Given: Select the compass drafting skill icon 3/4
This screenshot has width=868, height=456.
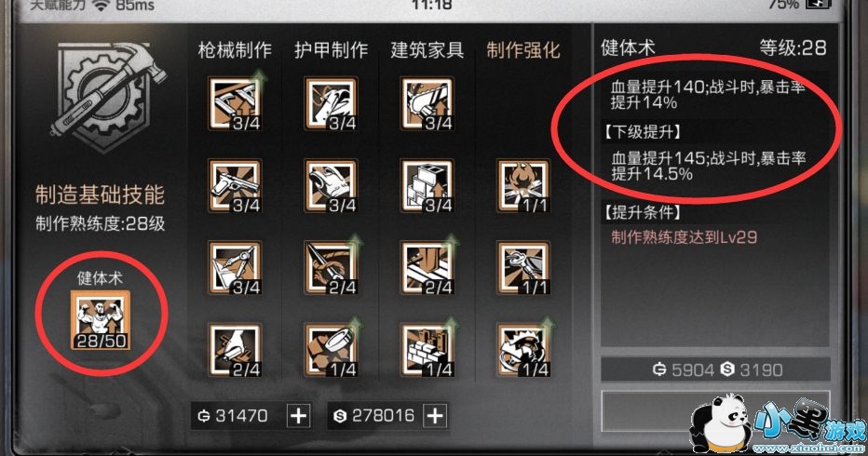Looking at the screenshot, I should (235, 268).
